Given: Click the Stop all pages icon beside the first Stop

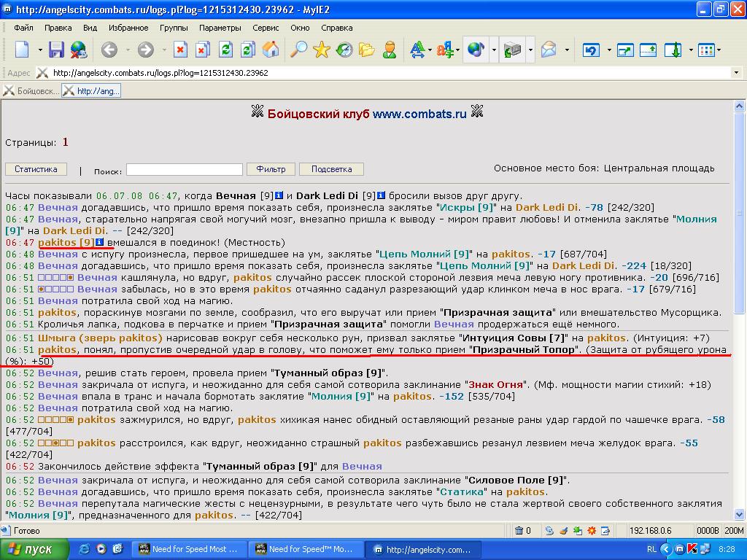Looking at the screenshot, I should coord(203,50).
